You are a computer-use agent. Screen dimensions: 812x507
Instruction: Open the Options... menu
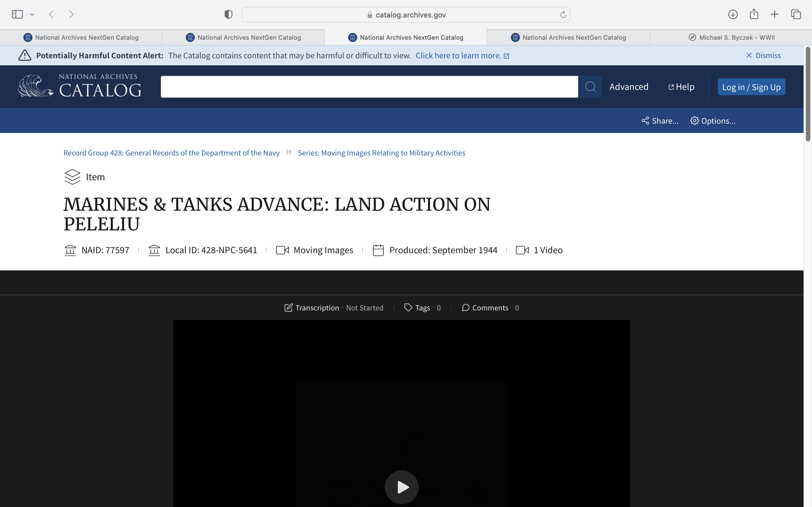(713, 121)
